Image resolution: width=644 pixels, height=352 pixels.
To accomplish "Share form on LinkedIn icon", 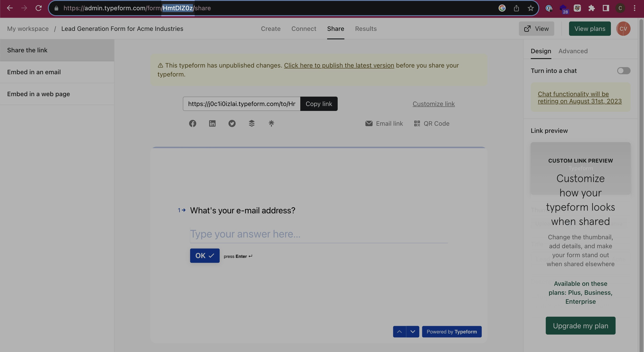I will pos(212,123).
